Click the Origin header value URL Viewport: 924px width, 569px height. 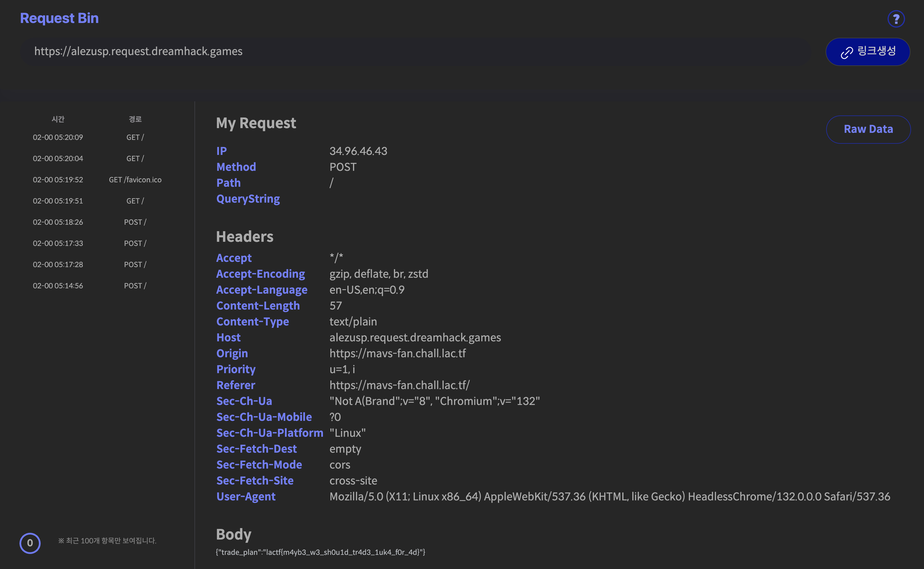click(397, 353)
